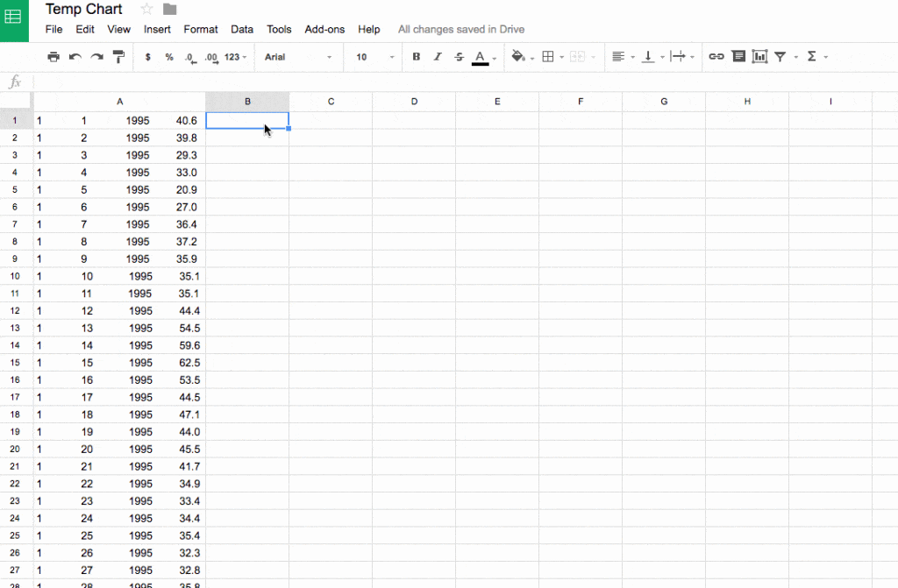Click the select-all corner box
This screenshot has width=898, height=588.
coord(16,101)
